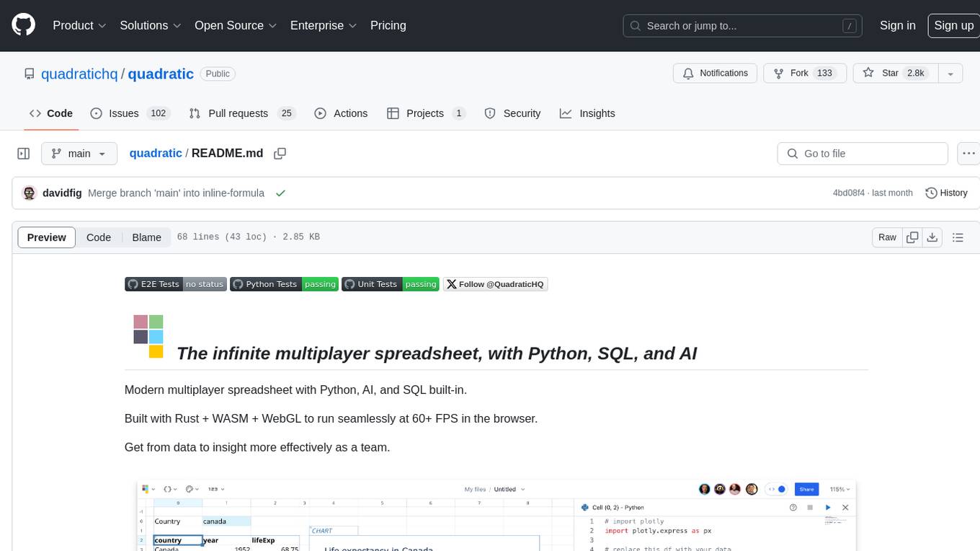This screenshot has height=551, width=980.
Task: Open commit hash 4bd08f4 link
Action: click(x=849, y=193)
